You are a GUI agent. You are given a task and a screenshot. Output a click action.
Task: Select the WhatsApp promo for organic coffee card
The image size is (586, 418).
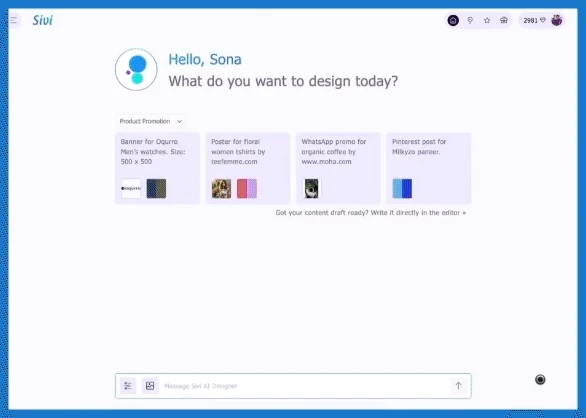tap(338, 168)
